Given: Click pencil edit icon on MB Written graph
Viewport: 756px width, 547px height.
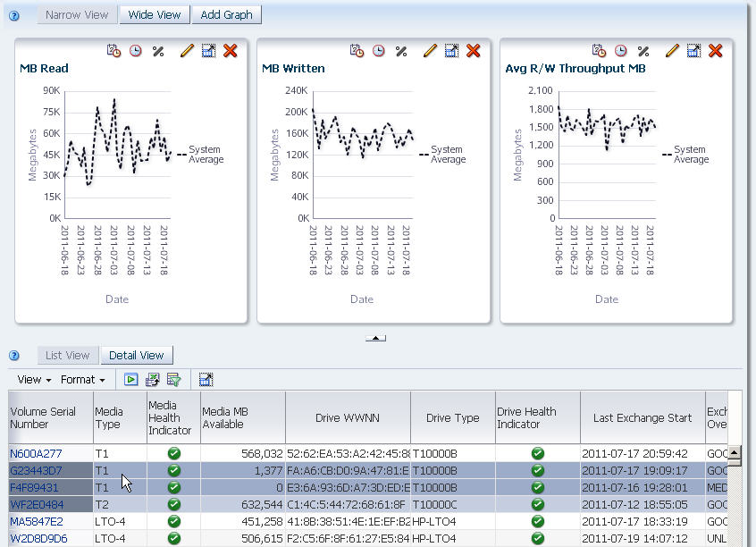Looking at the screenshot, I should 430,51.
